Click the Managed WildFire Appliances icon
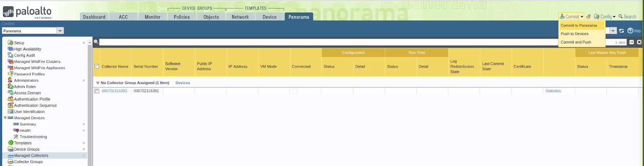Screen dimensions: 644x166 click(11, 68)
